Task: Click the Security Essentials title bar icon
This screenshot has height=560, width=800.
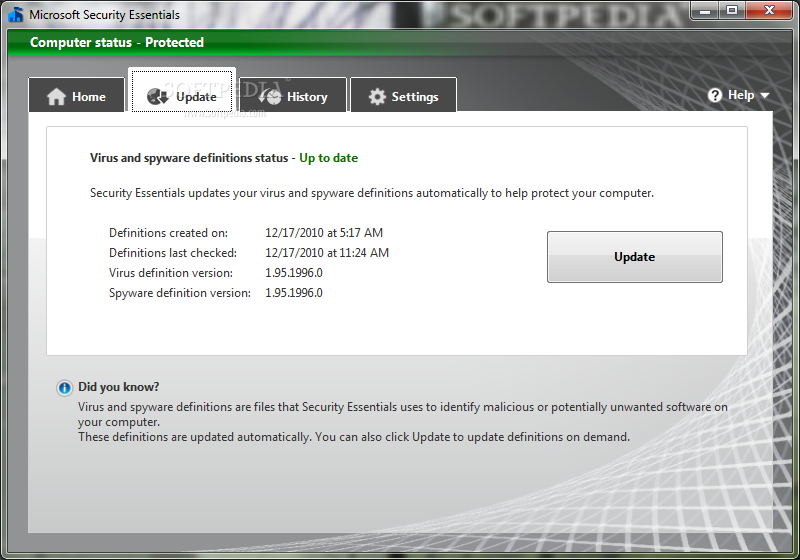Action: pos(16,14)
